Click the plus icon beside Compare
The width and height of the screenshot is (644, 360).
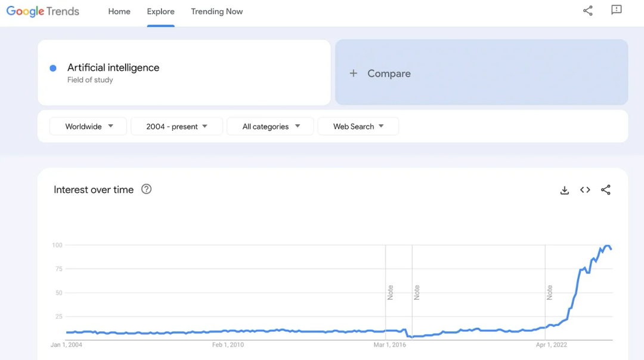354,73
